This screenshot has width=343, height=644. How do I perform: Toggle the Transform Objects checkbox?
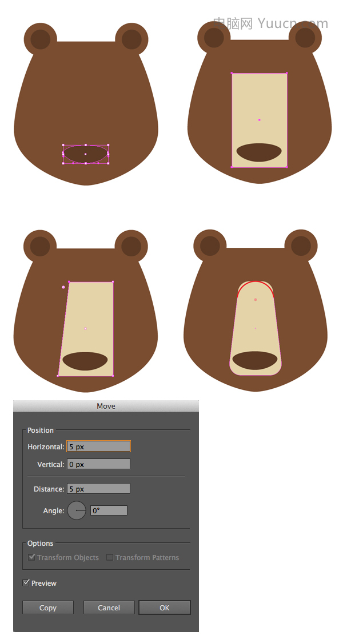tap(31, 557)
